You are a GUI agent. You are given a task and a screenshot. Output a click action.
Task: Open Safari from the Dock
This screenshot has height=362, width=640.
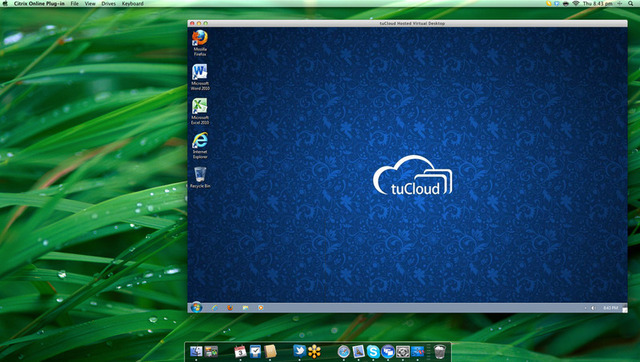click(344, 351)
